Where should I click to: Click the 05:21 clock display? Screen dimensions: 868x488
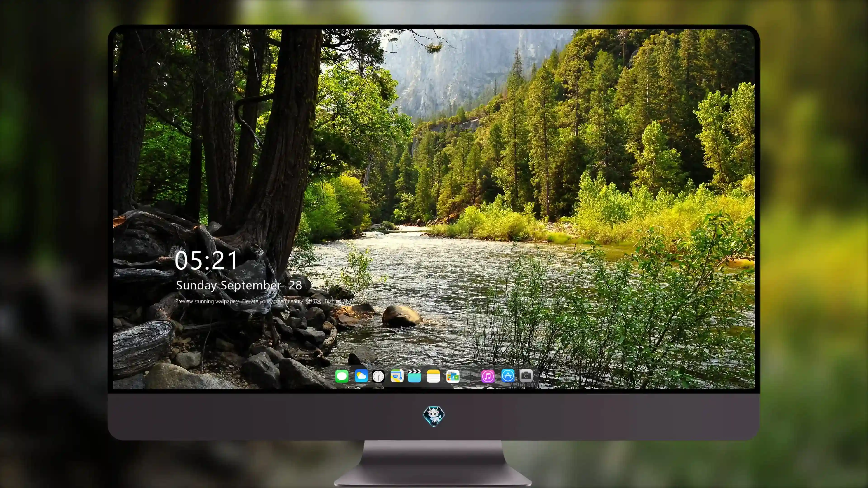[x=206, y=261]
